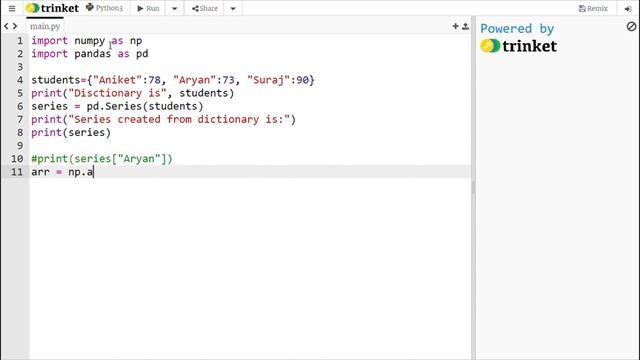Click the commented '#print(series["Aryan"])' line
The height and width of the screenshot is (360, 640).
[x=102, y=158]
